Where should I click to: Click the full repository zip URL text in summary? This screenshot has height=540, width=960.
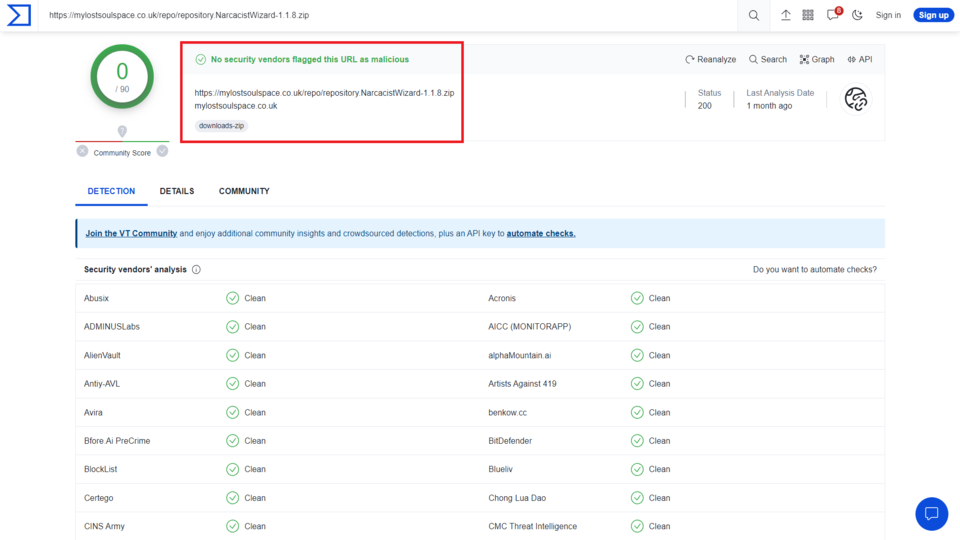pos(324,93)
